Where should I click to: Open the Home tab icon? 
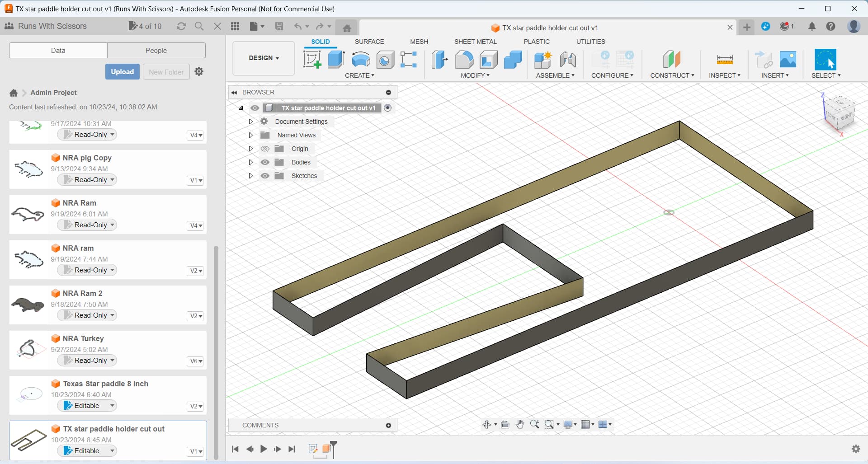click(x=347, y=28)
